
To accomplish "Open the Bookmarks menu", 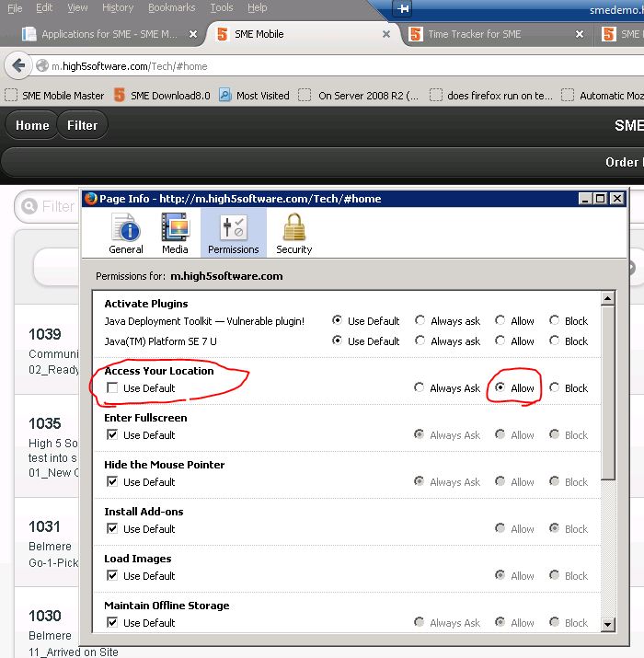I will click(172, 7).
